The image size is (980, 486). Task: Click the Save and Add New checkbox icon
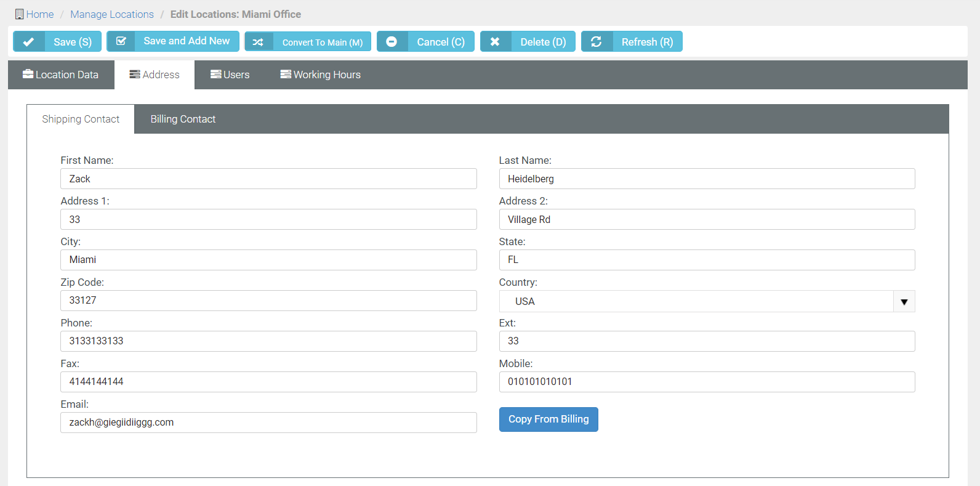coord(121,41)
